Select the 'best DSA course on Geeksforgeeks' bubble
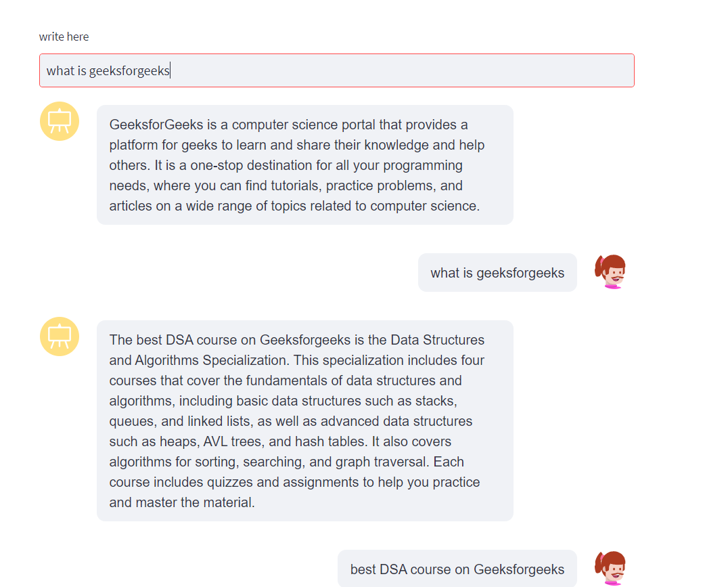The width and height of the screenshot is (728, 587). [457, 569]
